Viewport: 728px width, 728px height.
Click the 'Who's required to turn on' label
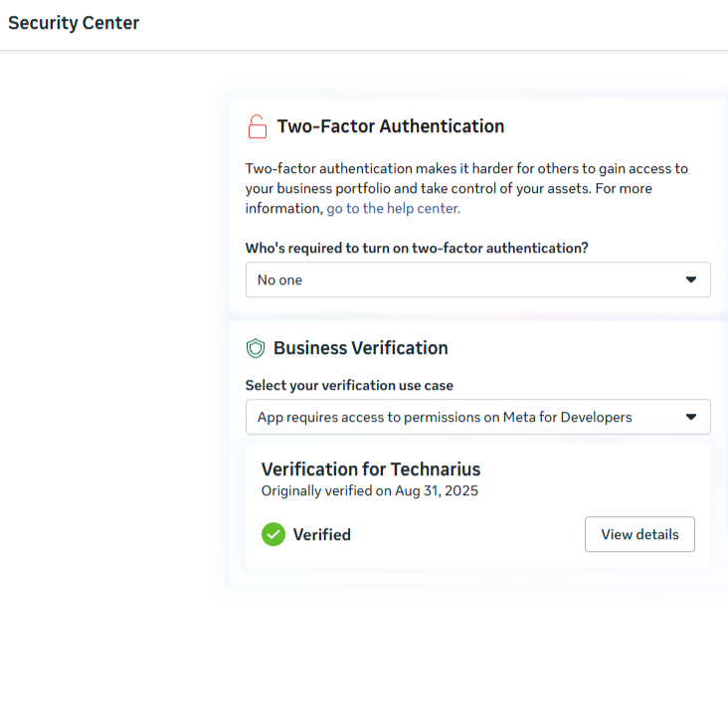tap(417, 248)
